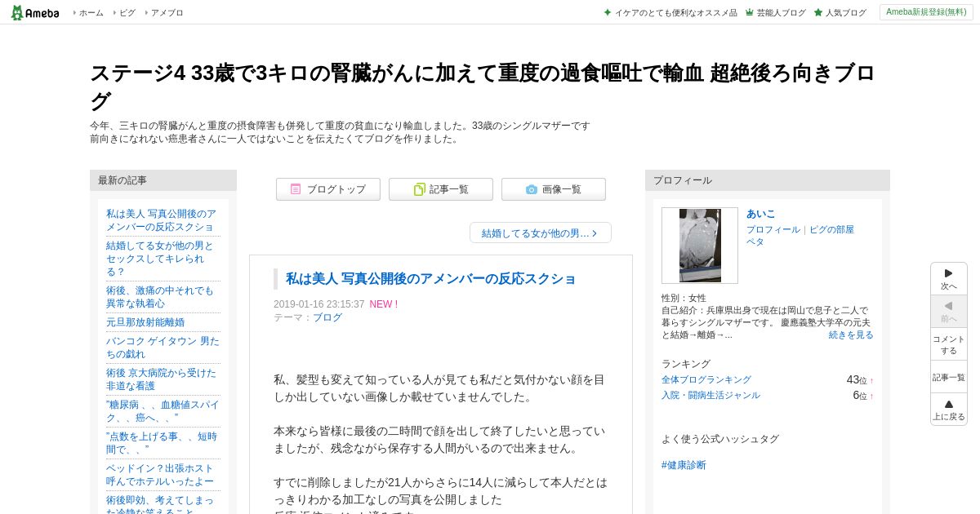Click the green document icon in 記事一覧
This screenshot has height=514, width=980.
point(419,189)
